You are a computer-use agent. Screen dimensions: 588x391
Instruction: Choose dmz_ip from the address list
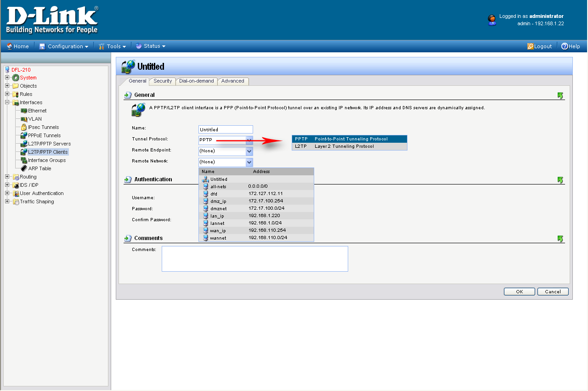pyautogui.click(x=256, y=201)
